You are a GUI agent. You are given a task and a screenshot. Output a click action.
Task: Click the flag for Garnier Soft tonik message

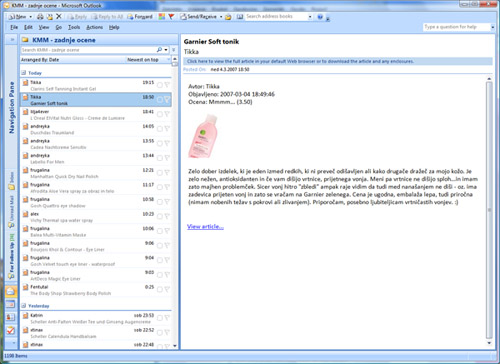coord(167,99)
